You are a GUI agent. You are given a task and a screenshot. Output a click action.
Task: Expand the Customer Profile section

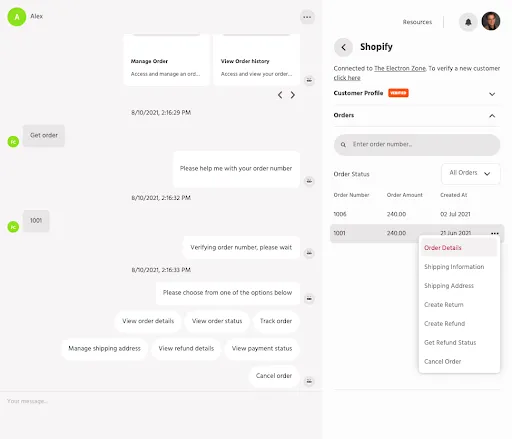tap(492, 94)
